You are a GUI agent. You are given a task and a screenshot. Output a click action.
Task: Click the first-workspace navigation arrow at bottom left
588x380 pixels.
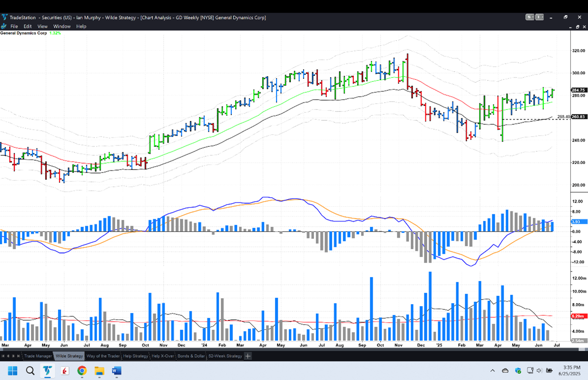click(x=4, y=355)
